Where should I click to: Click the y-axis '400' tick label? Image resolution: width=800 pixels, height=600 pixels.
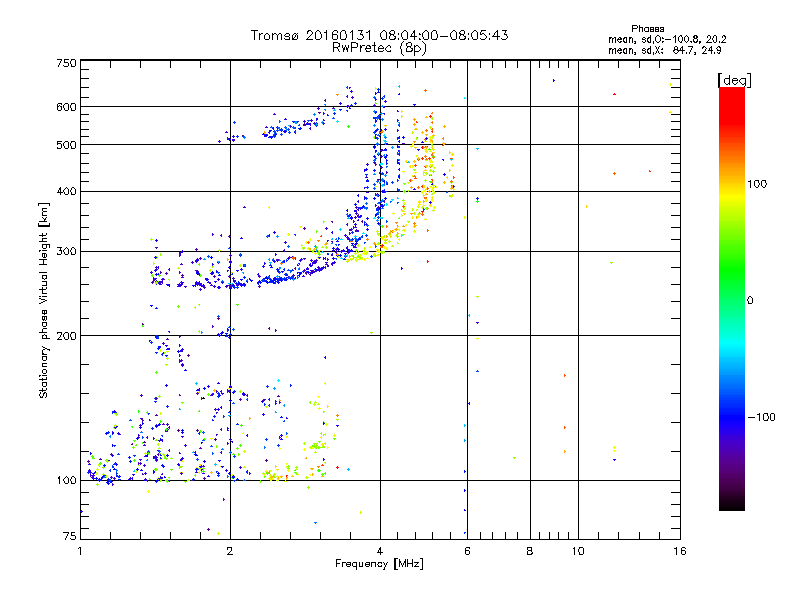point(66,191)
